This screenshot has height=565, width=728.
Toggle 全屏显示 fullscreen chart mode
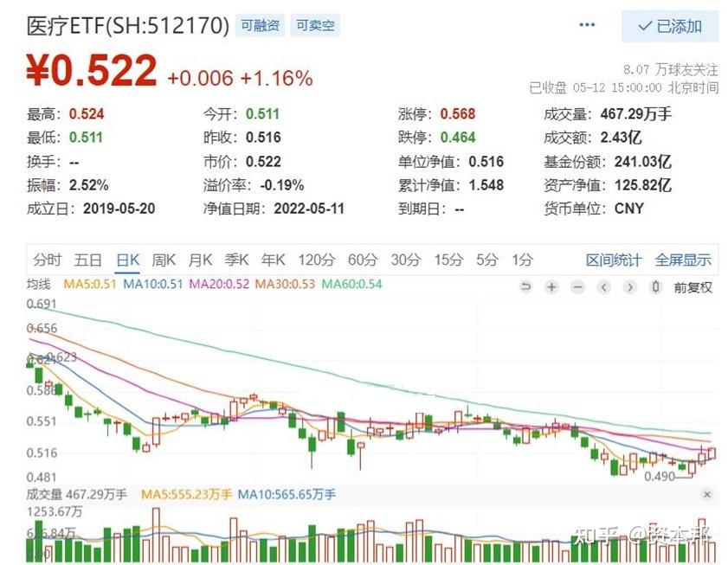coord(684,260)
